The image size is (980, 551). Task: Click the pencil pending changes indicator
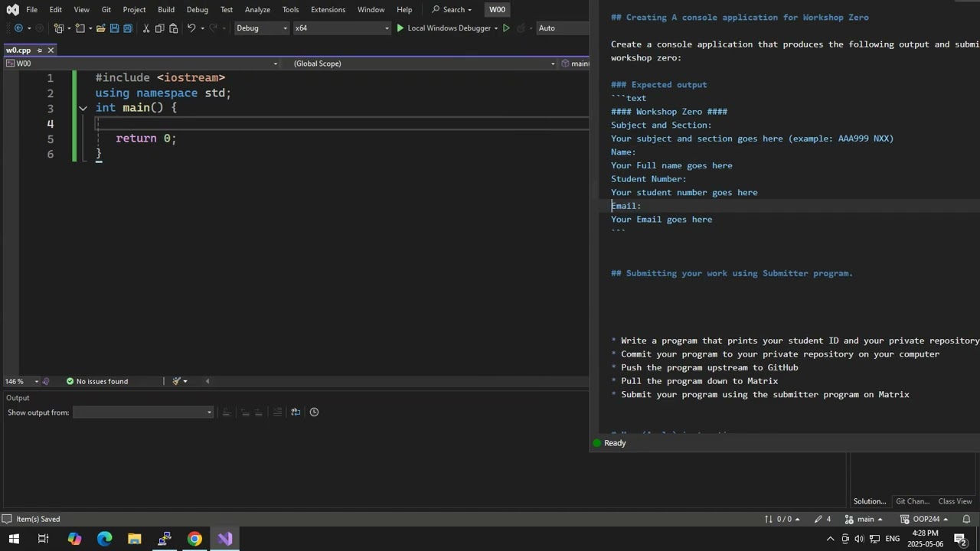pos(823,519)
